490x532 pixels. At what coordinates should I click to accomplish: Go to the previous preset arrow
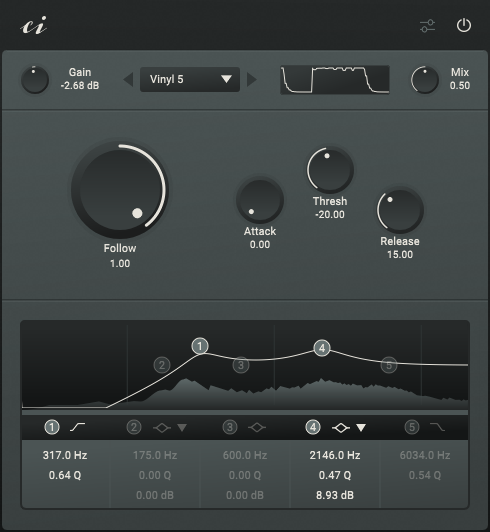tap(128, 80)
